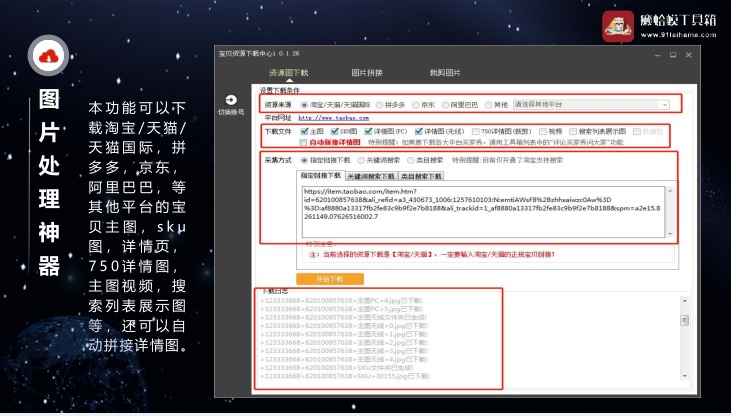The height and width of the screenshot is (416, 731).
Task: Click log line 主图PC>5.jpg已下载
Action: [x=341, y=309]
